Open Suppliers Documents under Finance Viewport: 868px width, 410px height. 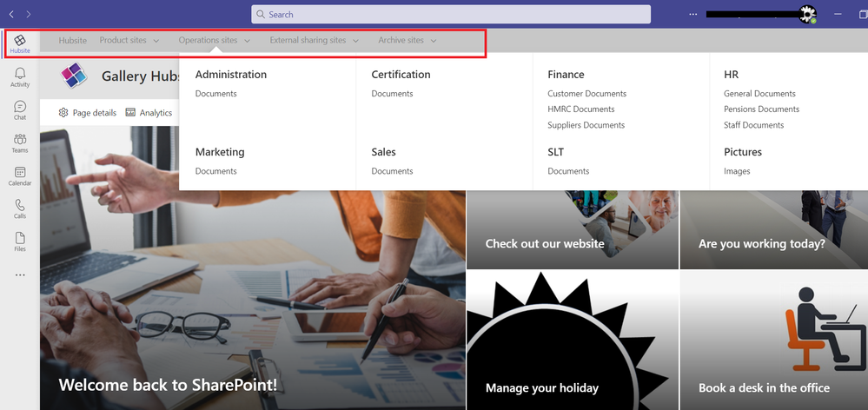586,125
